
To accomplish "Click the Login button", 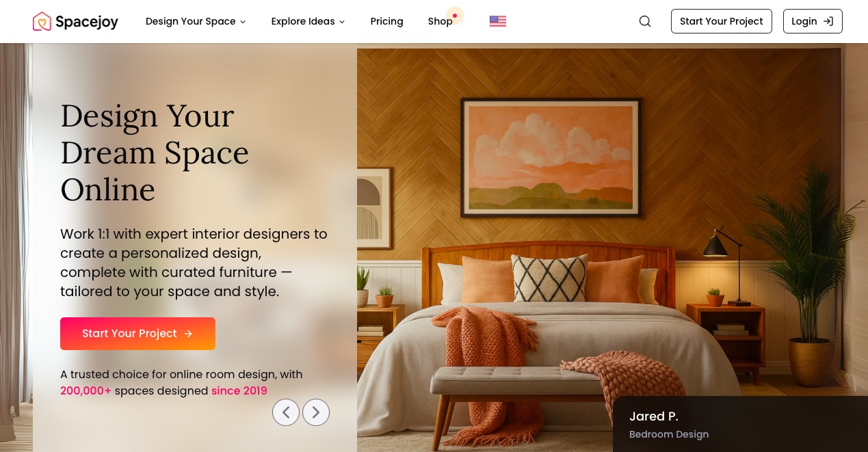I will click(x=813, y=21).
